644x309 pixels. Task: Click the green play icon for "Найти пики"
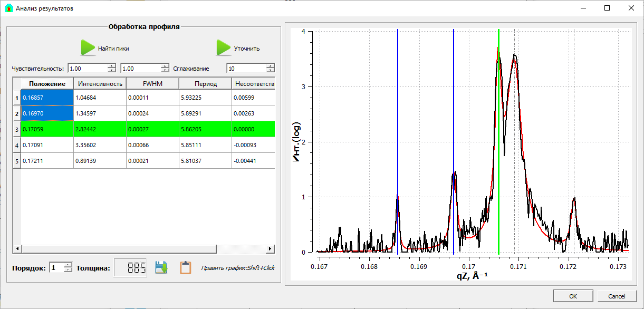(88, 48)
